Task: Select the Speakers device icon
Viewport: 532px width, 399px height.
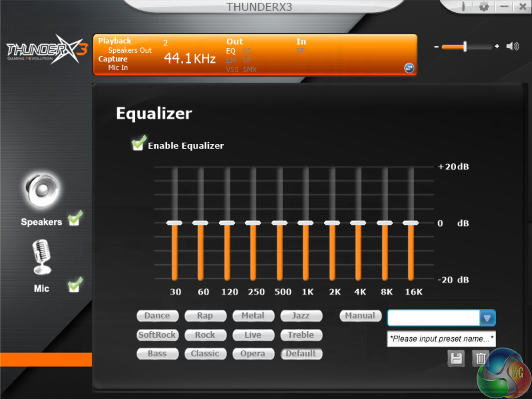Action: (x=41, y=190)
